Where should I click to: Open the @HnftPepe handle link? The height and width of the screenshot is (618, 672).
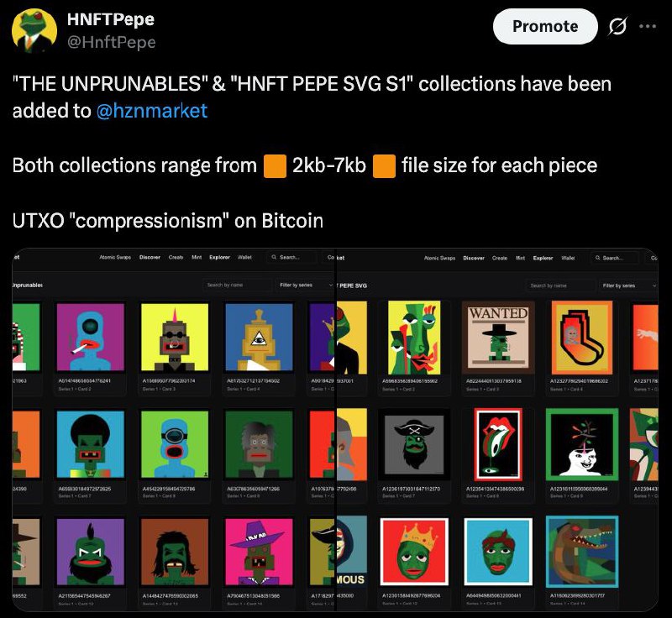tap(112, 42)
